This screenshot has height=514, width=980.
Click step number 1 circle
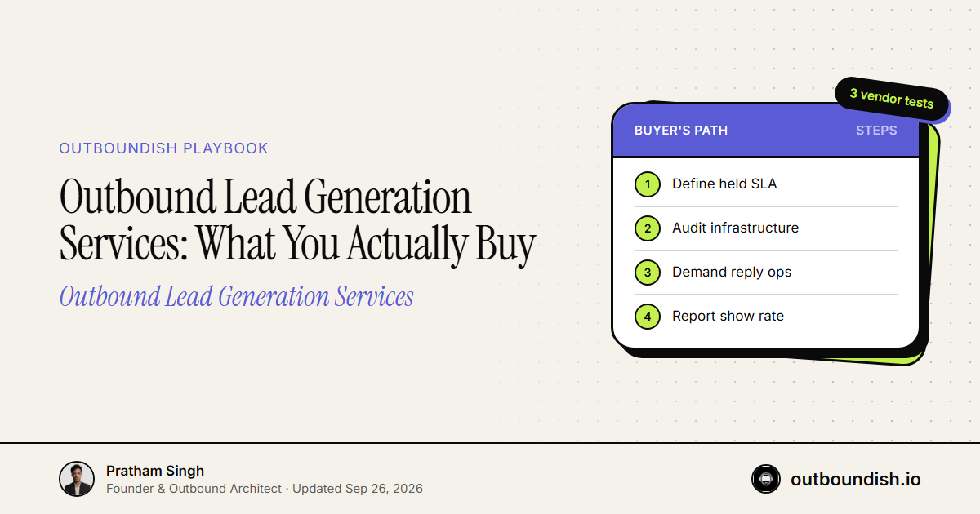[x=648, y=184]
